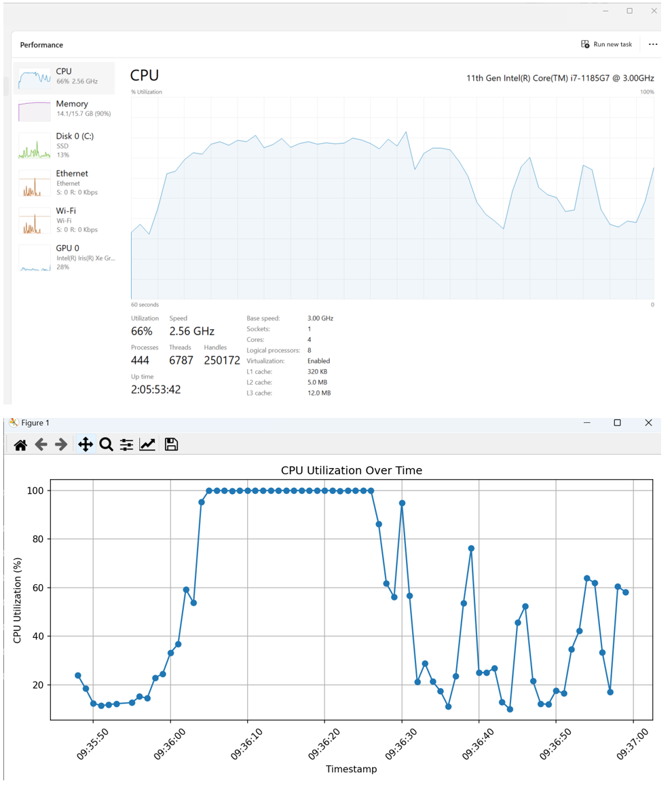The width and height of the screenshot is (672, 800).
Task: Select the Disk 0 (C:) mini graph
Action: [34, 145]
